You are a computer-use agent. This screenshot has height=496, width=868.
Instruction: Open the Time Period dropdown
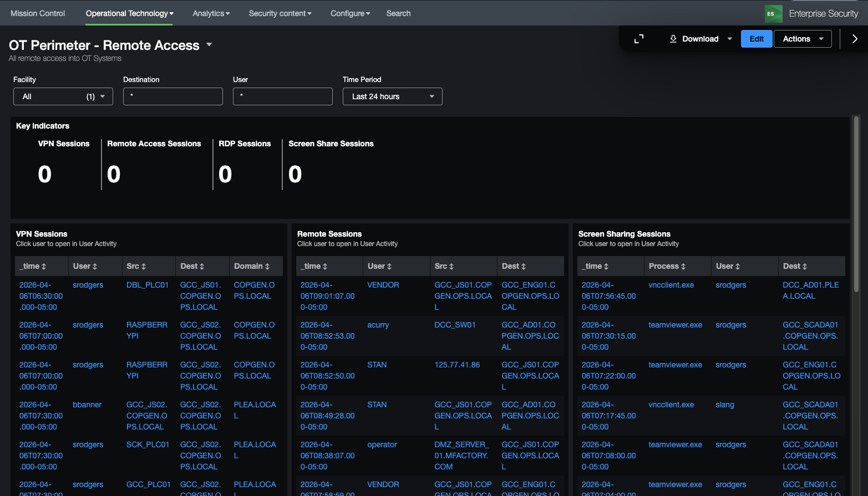coord(392,96)
